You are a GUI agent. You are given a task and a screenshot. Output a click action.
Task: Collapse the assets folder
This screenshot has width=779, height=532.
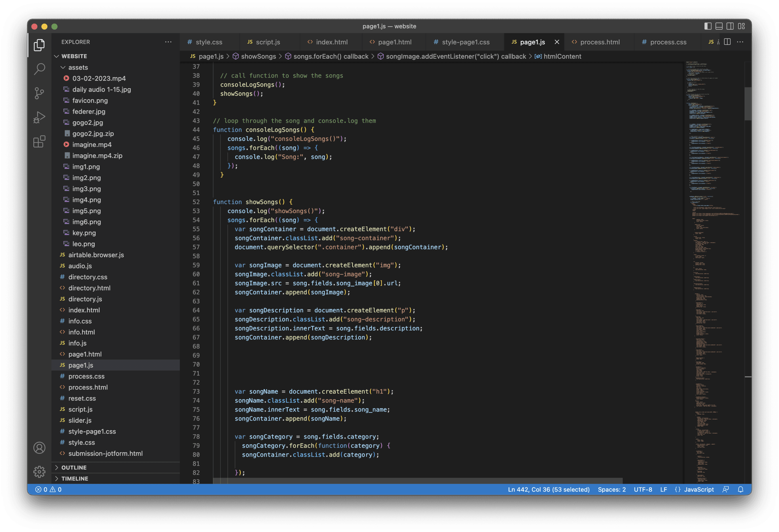pyautogui.click(x=78, y=67)
